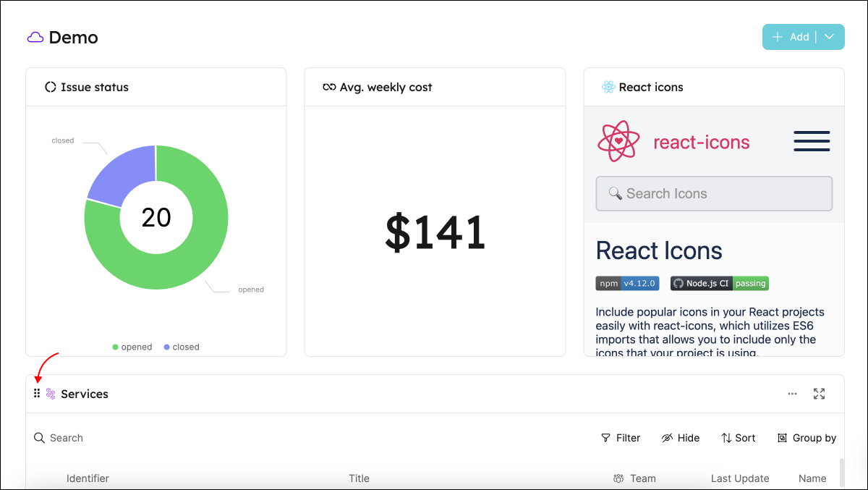The height and width of the screenshot is (490, 868).
Task: Open the Filter button
Action: [x=621, y=438]
